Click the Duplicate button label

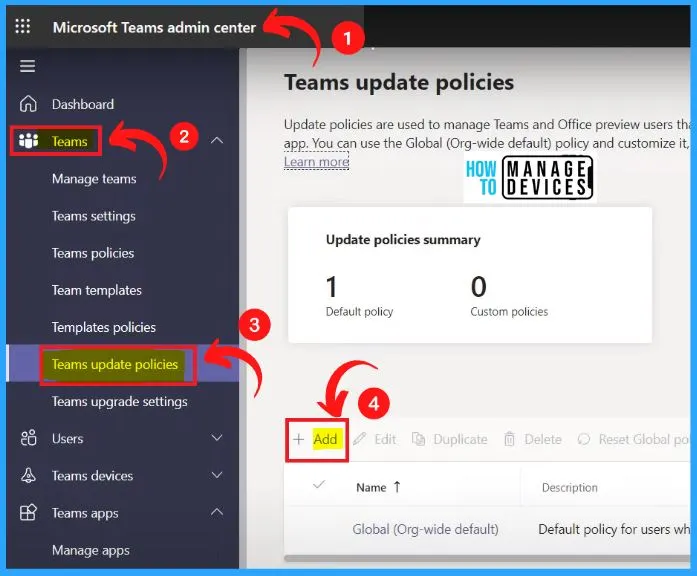(x=460, y=439)
